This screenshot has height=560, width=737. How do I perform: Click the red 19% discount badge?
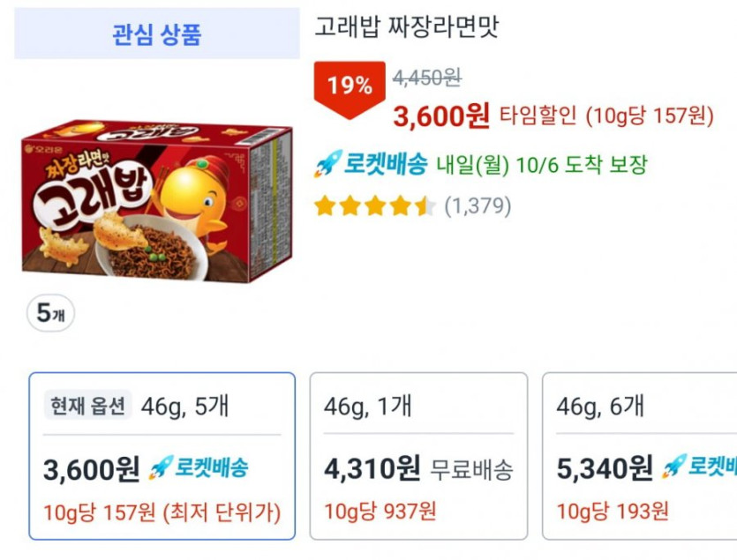click(x=350, y=86)
